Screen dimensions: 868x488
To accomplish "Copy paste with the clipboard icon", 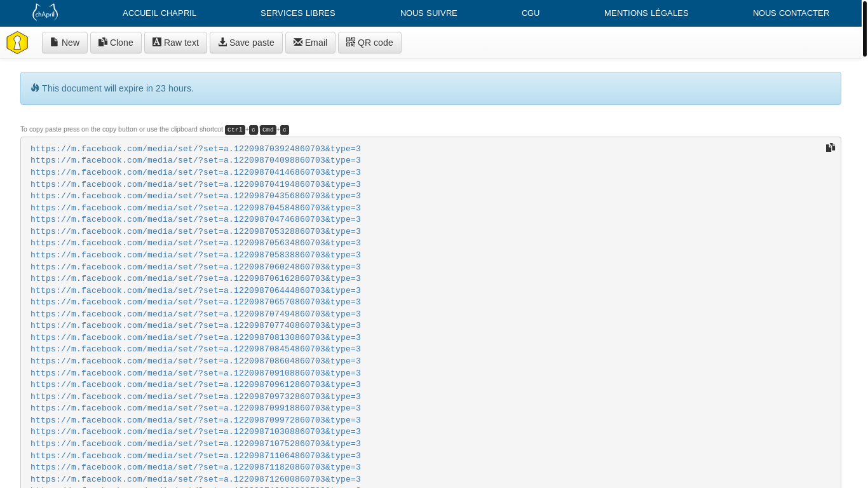I will (831, 147).
